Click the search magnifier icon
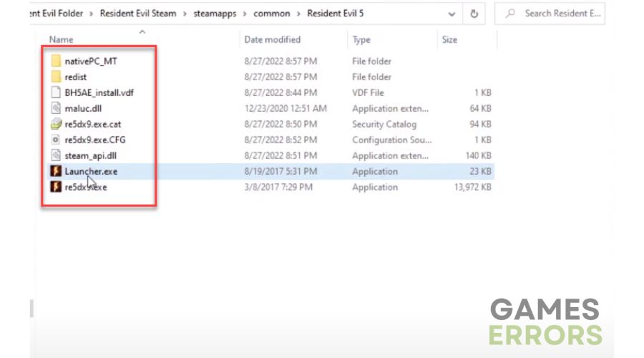 click(510, 14)
